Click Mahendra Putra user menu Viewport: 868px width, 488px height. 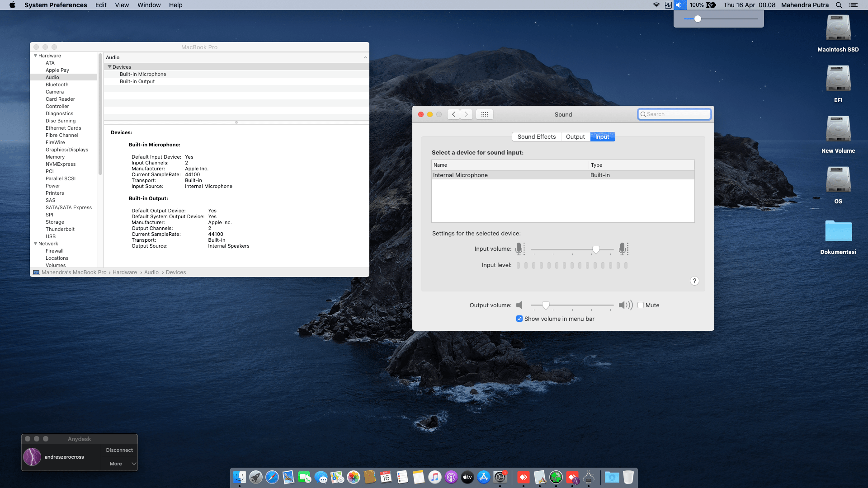pyautogui.click(x=805, y=5)
